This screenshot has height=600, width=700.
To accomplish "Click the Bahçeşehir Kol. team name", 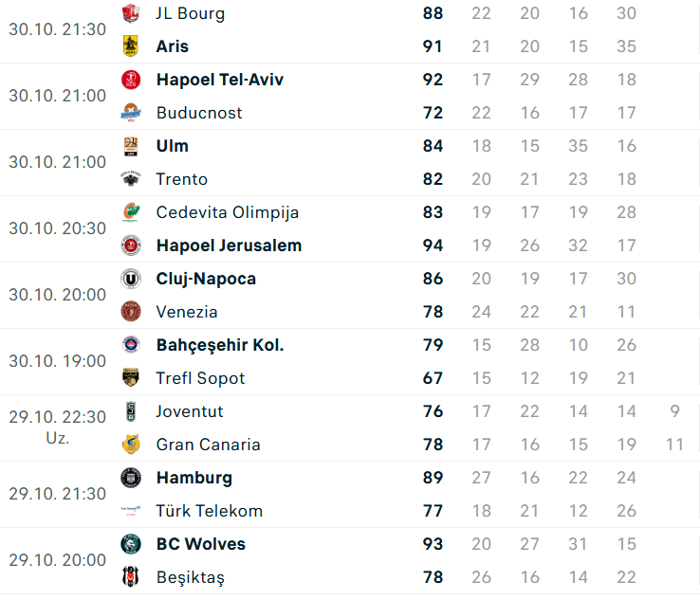I will click(220, 345).
